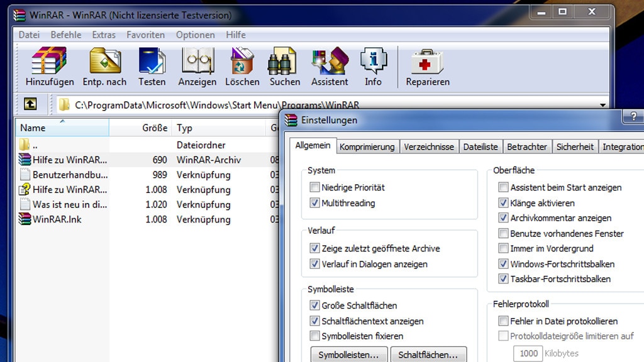Click the WinRAR title bar books icon

point(19,15)
